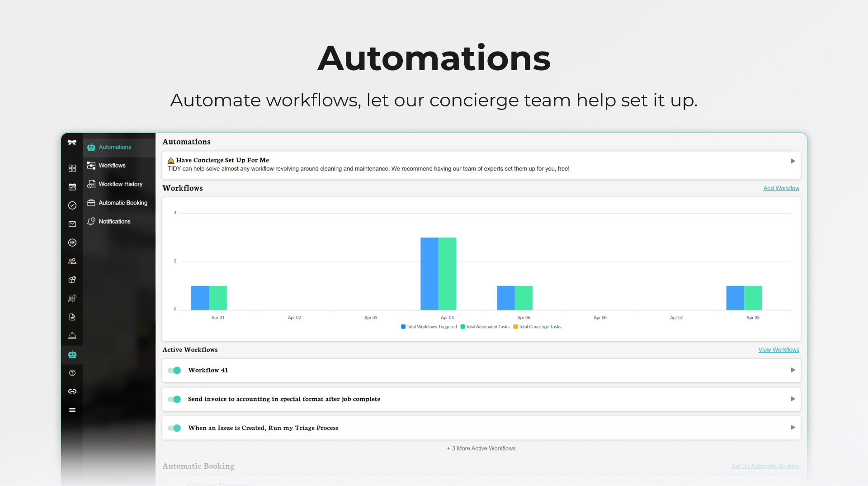This screenshot has width=868, height=486.
Task: Toggle the Issue Triage Process workflow switch
Action: tap(174, 428)
